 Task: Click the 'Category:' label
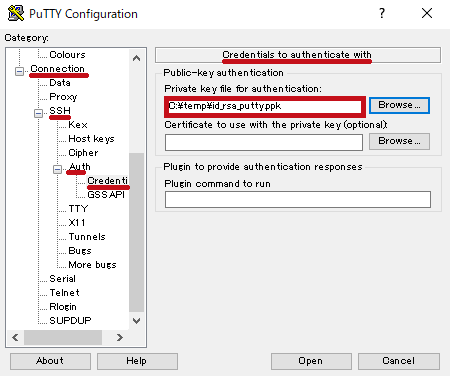[x=26, y=38]
